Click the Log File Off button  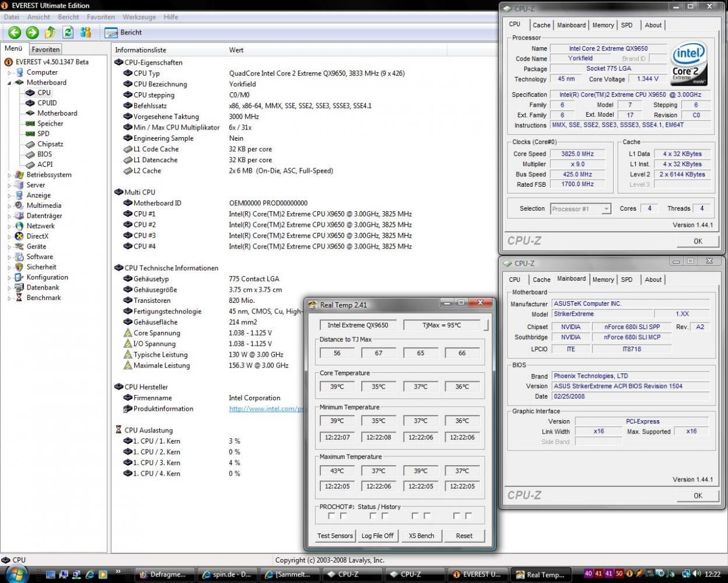[x=377, y=536]
